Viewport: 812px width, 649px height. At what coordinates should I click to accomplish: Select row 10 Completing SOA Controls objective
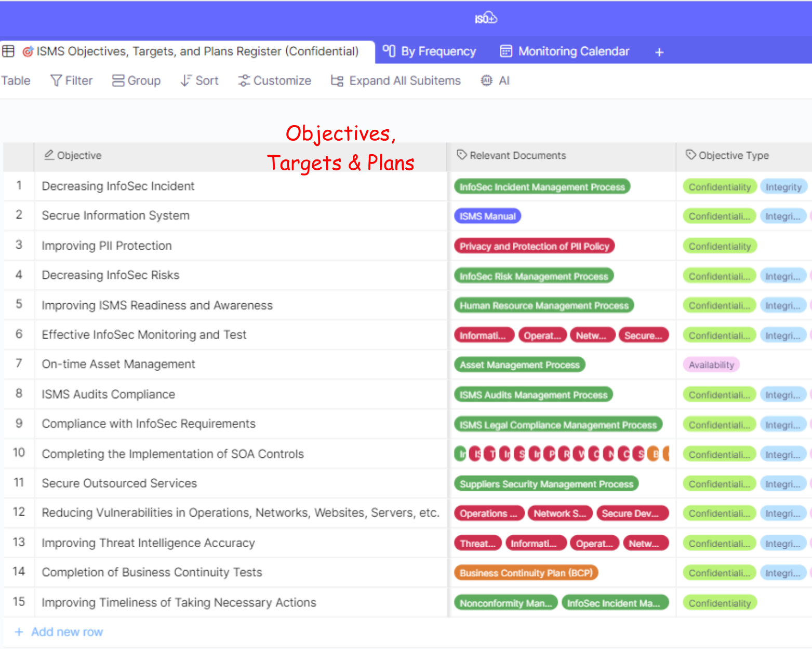(x=172, y=454)
